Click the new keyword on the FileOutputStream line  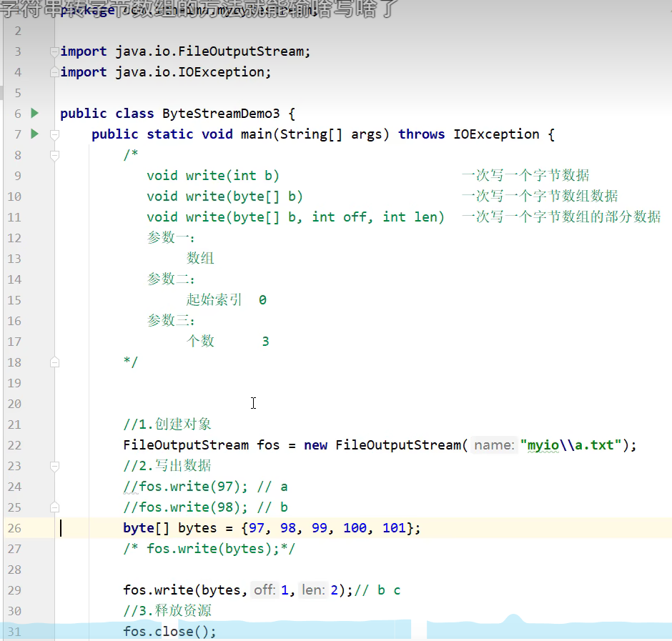315,444
